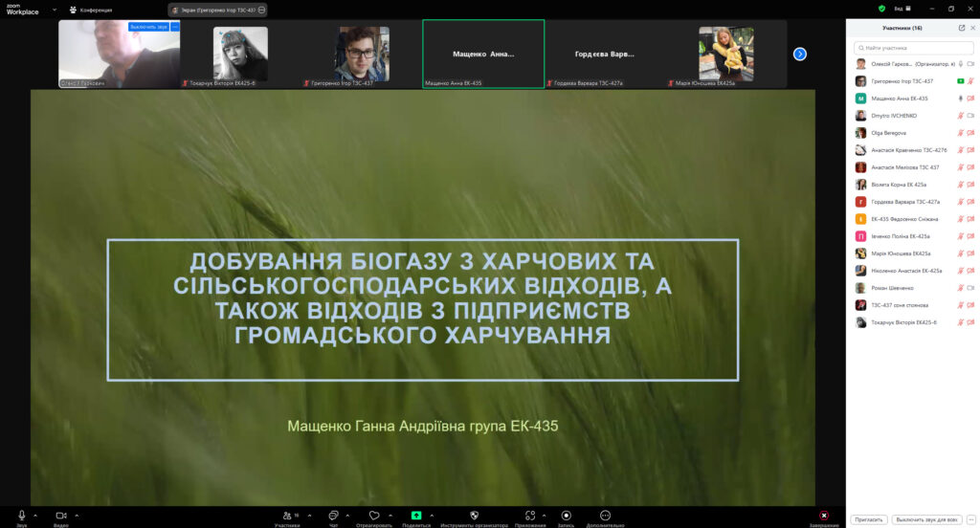This screenshot has width=980, height=528.
Task: Expand the arrow next to Приложения
Action: [x=544, y=516]
